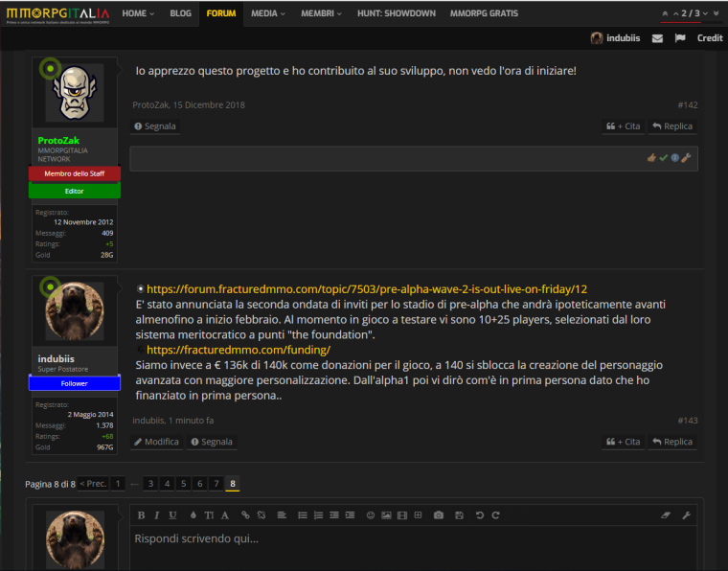Viewport: 728px width, 571px height.
Task: Reply to post #142 with Replica
Action: tap(672, 126)
